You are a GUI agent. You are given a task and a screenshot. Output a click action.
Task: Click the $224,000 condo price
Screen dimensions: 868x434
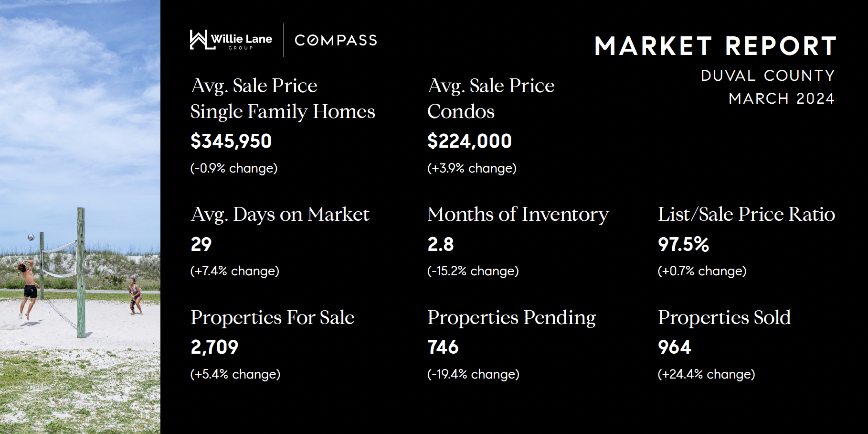coord(469,141)
